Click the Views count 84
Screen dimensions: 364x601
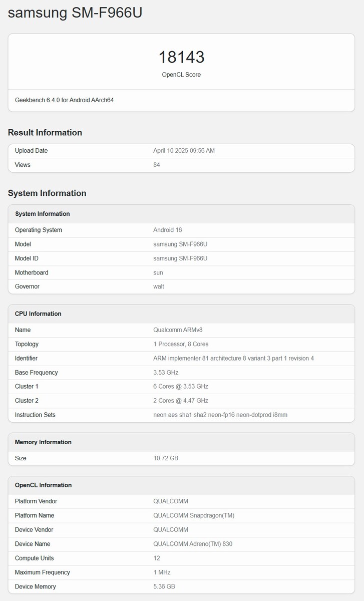[157, 165]
